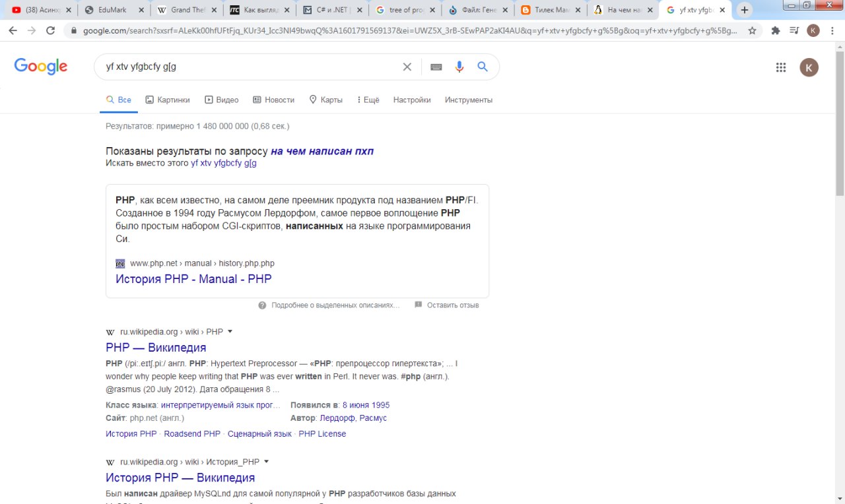
Task: Open the Google apps grid
Action: point(781,67)
